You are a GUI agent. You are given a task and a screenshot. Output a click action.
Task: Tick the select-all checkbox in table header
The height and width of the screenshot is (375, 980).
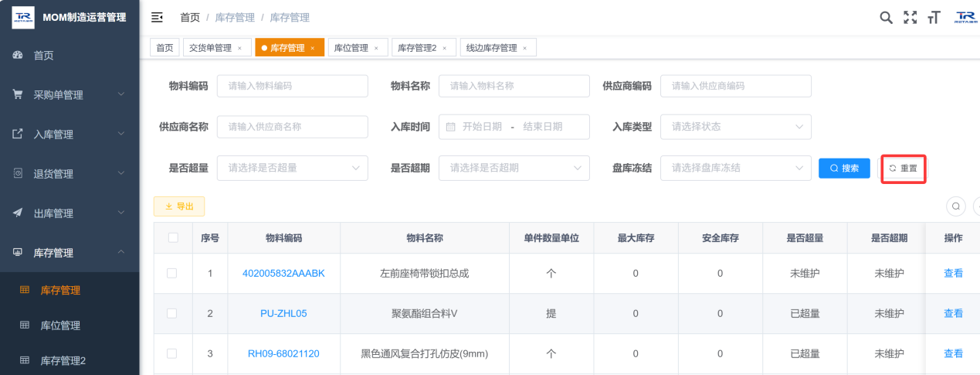click(173, 237)
